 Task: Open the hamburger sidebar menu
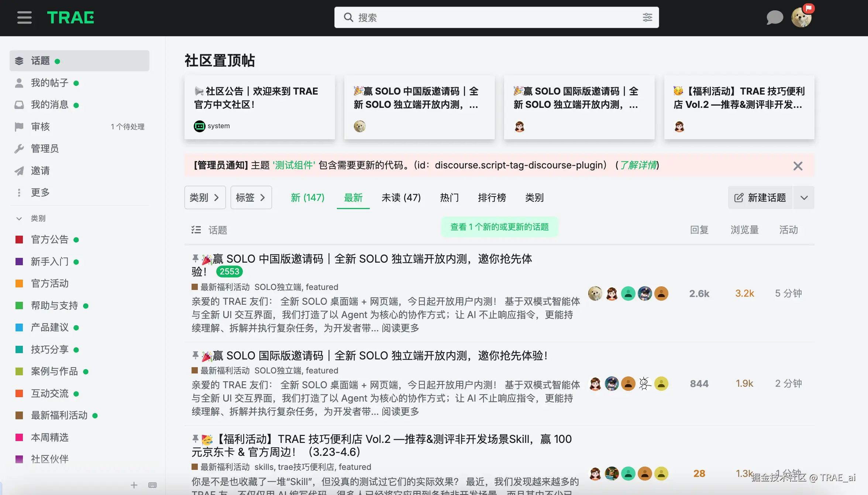[x=24, y=17]
